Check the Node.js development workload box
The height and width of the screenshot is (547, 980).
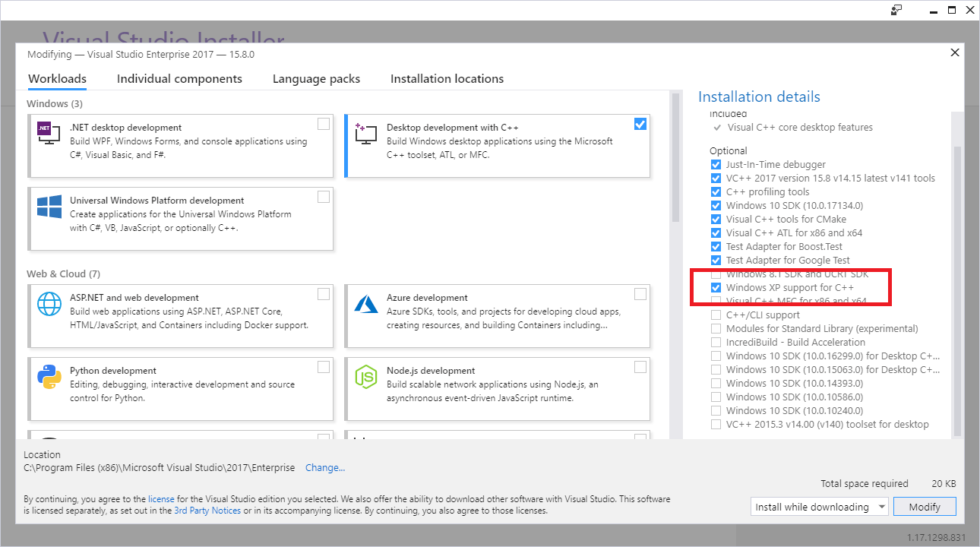[x=640, y=367]
